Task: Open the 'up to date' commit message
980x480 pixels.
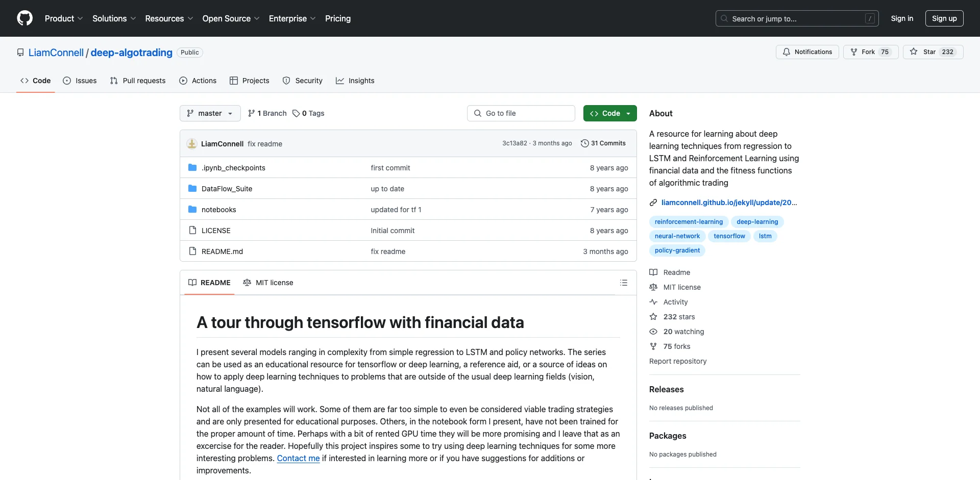Action: (x=387, y=189)
